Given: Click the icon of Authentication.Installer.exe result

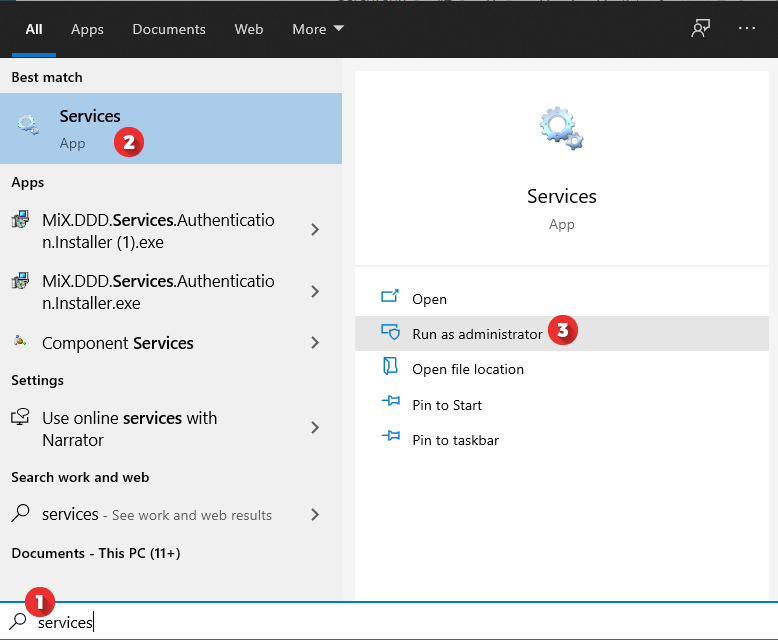Looking at the screenshot, I should pyautogui.click(x=20, y=280).
